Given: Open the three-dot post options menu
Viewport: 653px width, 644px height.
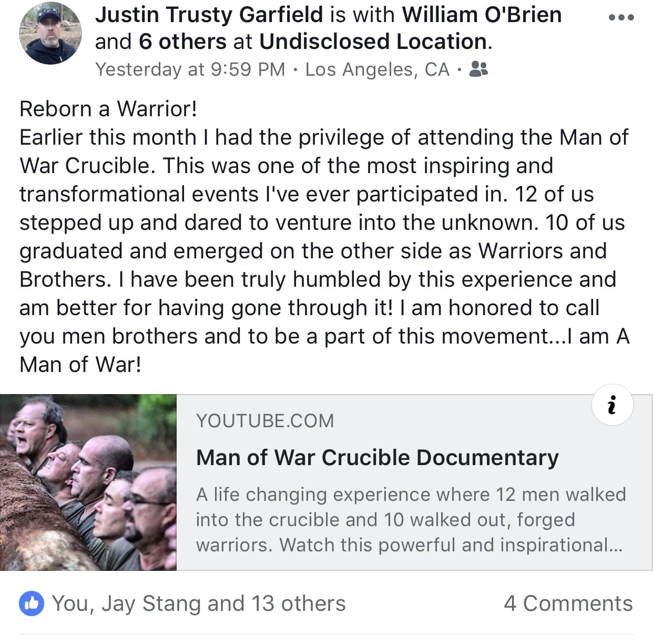Looking at the screenshot, I should (x=621, y=17).
